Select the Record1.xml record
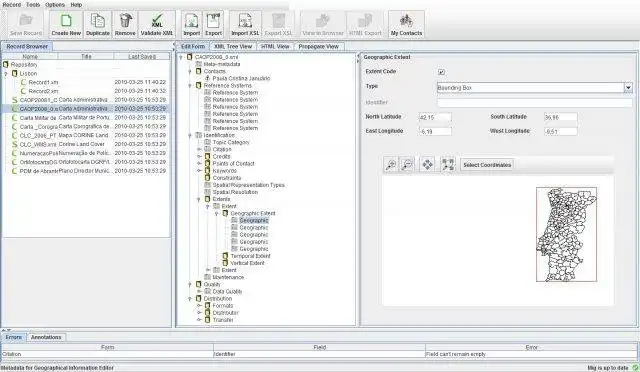Screen dimensions: 640x372 (86, 82)
